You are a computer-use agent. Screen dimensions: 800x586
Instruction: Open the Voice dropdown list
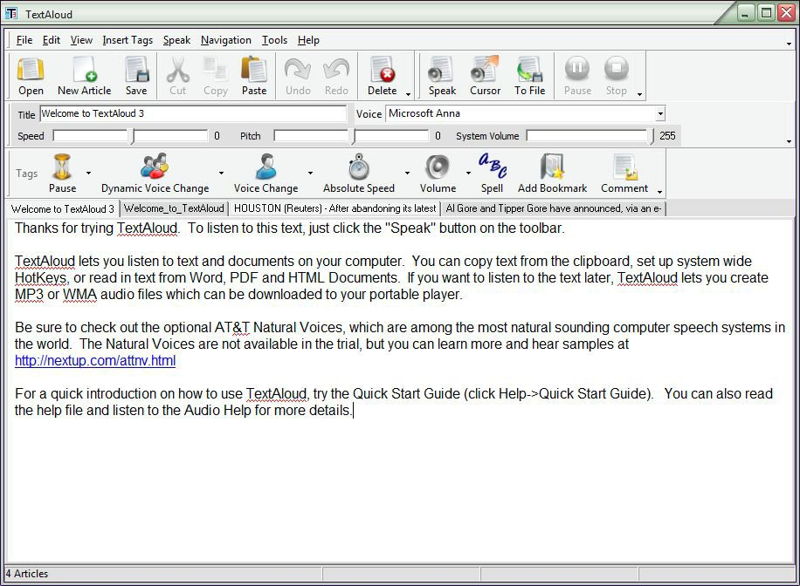(660, 114)
